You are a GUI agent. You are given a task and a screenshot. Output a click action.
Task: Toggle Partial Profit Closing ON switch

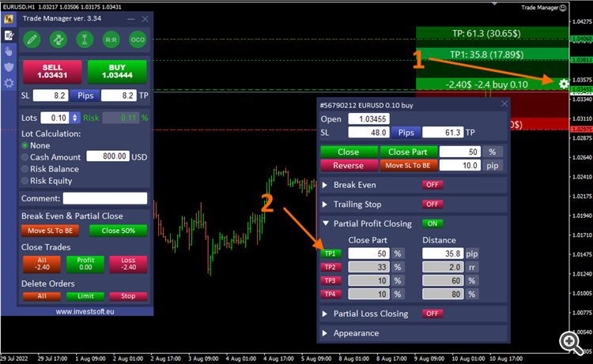tap(432, 223)
